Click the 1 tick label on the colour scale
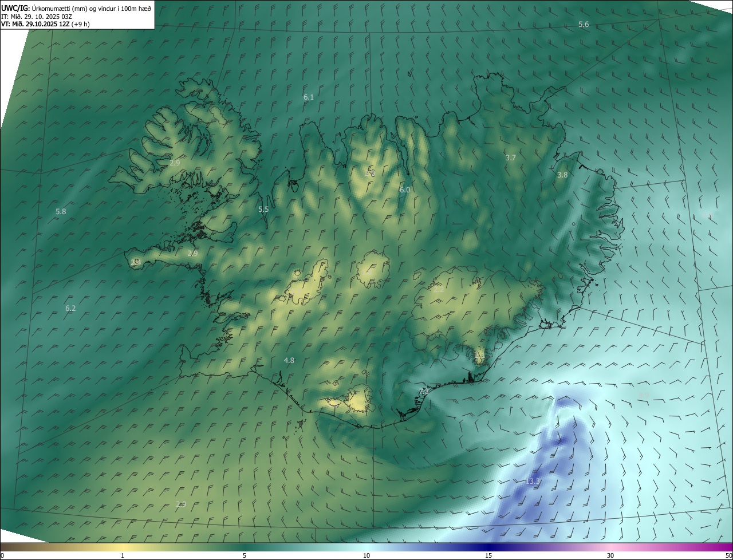The height and width of the screenshot is (560, 733). [123, 556]
